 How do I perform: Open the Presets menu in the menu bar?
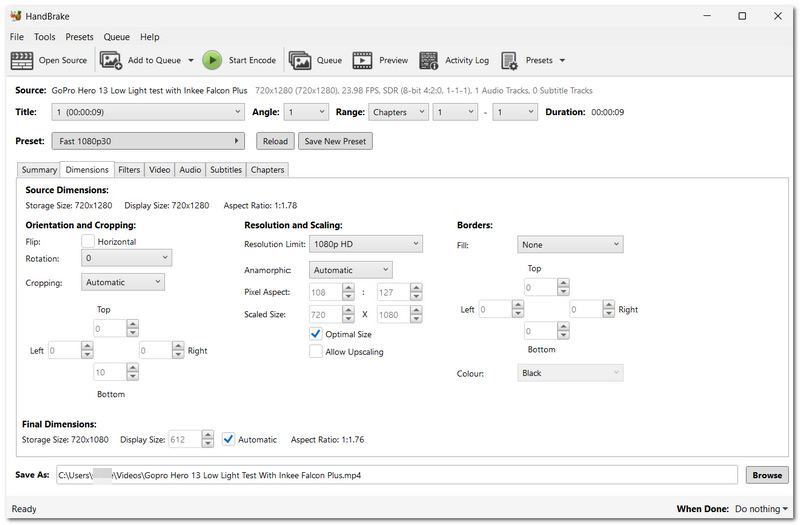pos(80,37)
